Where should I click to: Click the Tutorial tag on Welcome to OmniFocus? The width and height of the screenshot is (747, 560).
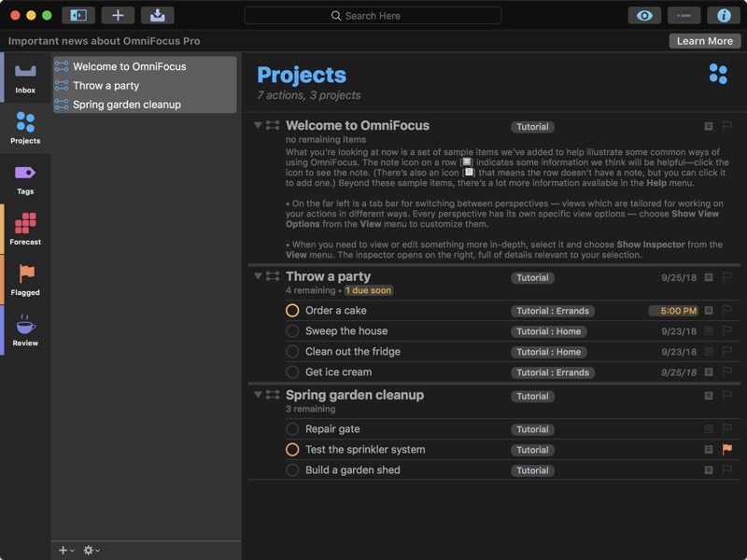tap(532, 127)
